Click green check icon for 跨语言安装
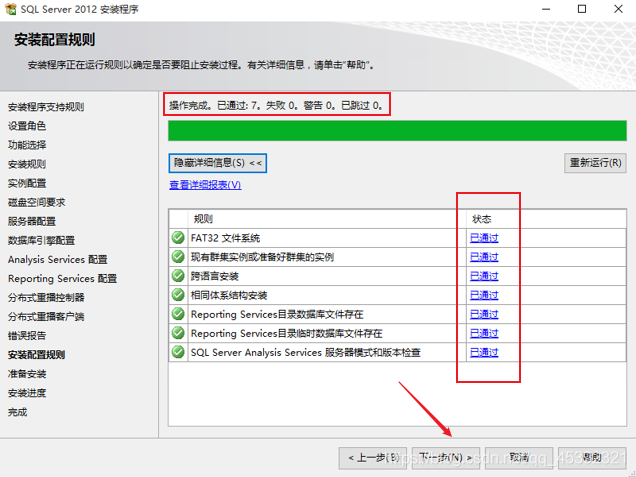Image resolution: width=636 pixels, height=477 pixels. click(178, 276)
